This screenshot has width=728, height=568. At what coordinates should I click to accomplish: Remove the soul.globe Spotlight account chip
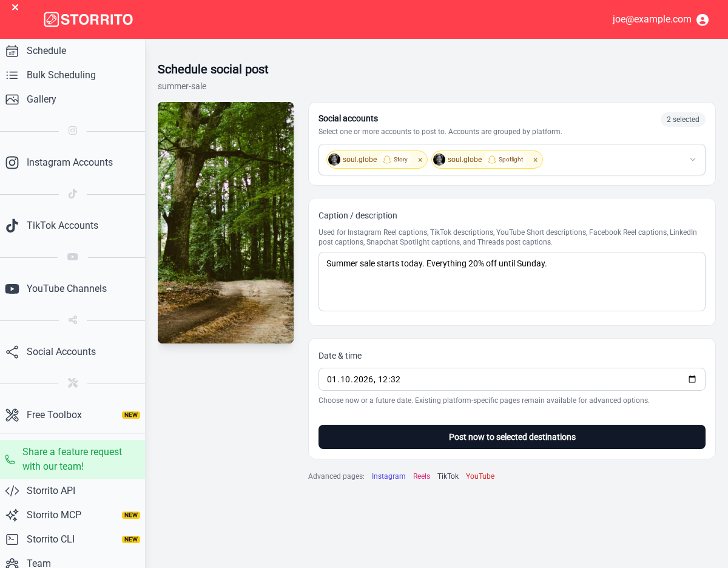(x=535, y=160)
